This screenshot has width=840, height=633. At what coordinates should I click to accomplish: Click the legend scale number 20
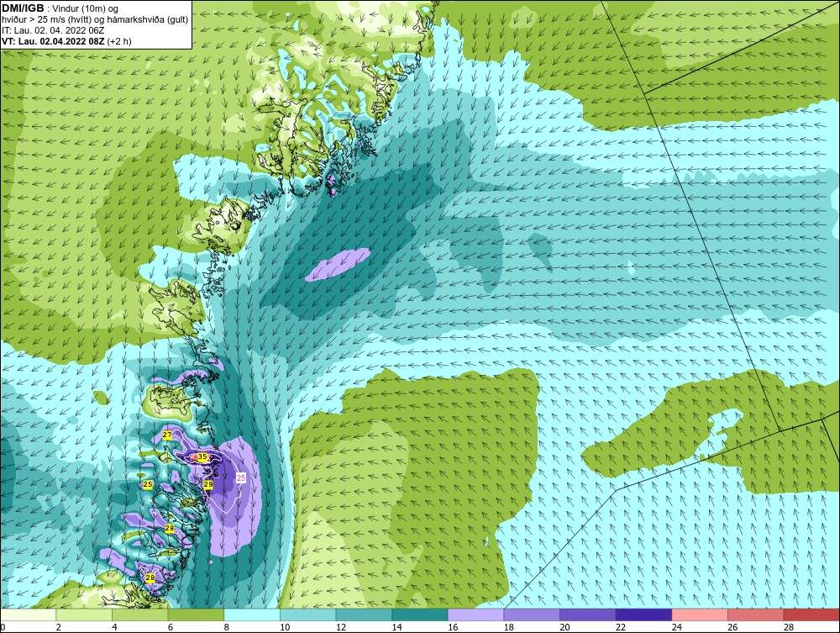[x=564, y=627]
